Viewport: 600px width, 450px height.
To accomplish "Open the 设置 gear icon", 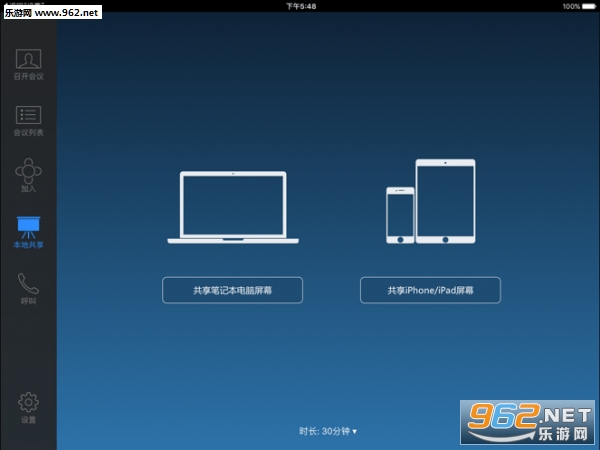I will [x=28, y=402].
